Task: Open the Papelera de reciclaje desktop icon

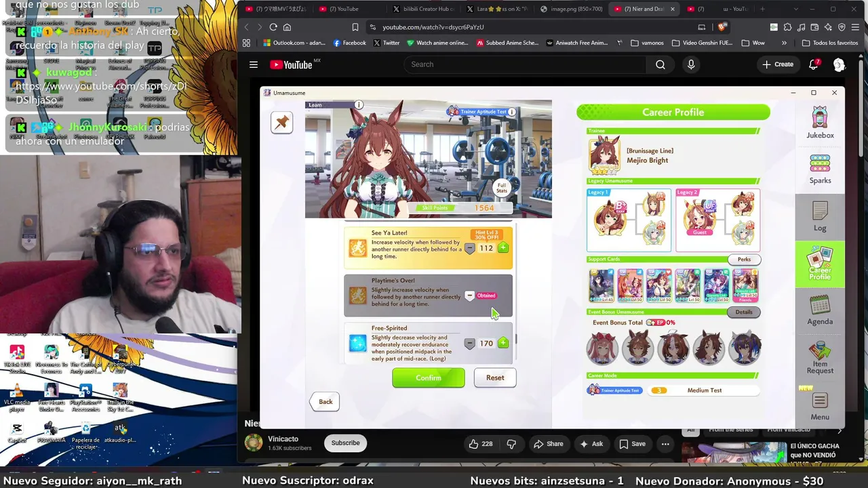Action: pos(85,436)
